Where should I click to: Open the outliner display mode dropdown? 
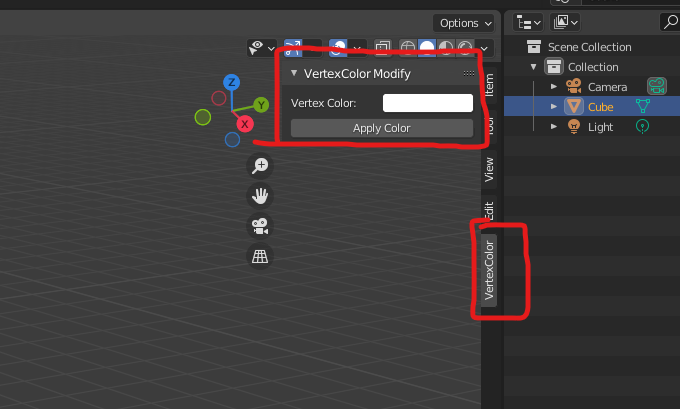565,22
